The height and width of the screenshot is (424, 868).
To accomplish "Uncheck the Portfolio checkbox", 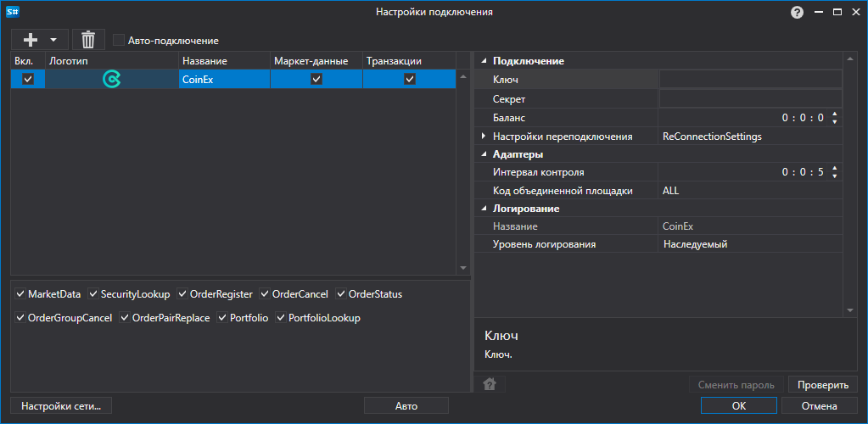I will pos(222,318).
